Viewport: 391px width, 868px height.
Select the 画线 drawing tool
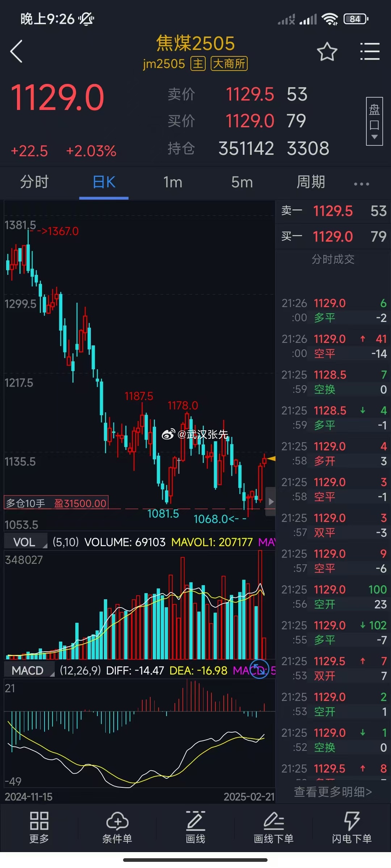[195, 827]
